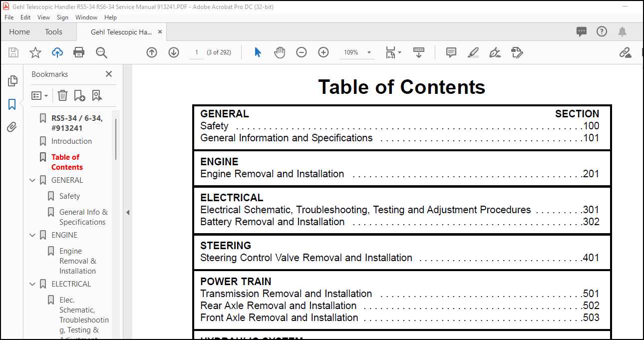Open the comments chat icon
Viewport: 644px width, 340px height.
582,31
